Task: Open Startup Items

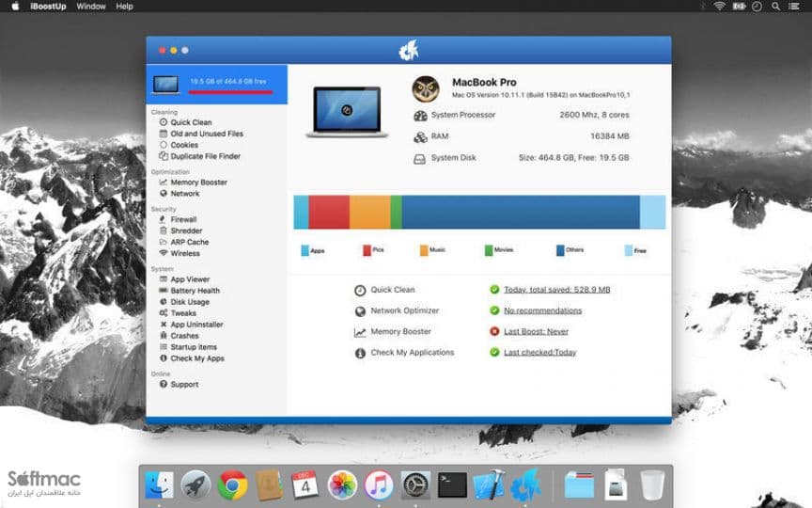Action: tap(194, 347)
